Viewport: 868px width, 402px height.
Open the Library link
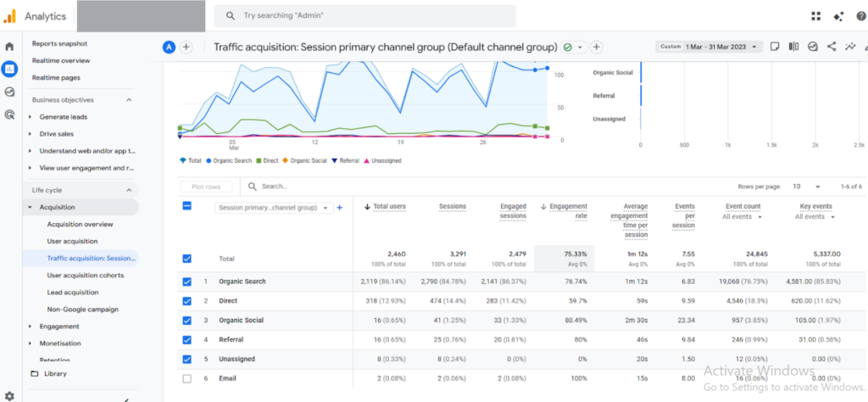coord(56,373)
